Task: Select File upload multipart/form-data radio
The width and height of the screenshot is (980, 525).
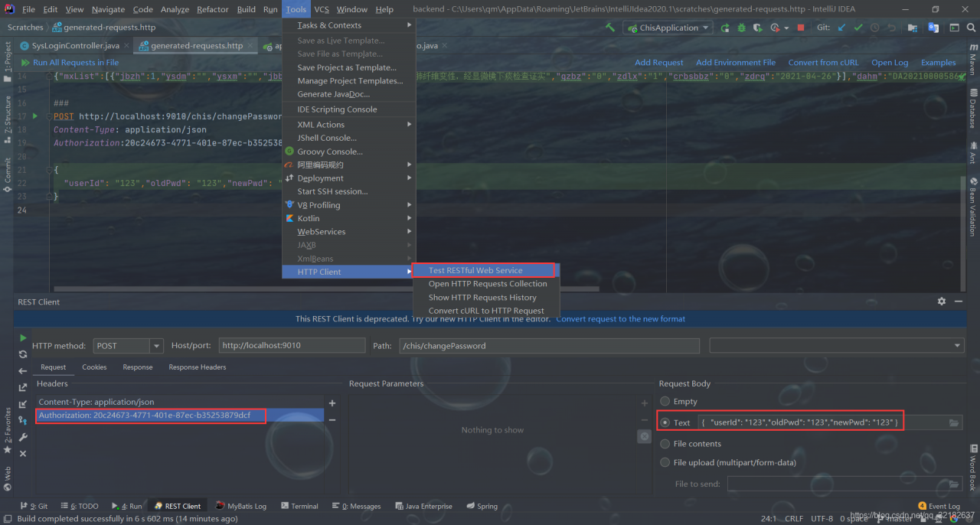Action: [665, 462]
